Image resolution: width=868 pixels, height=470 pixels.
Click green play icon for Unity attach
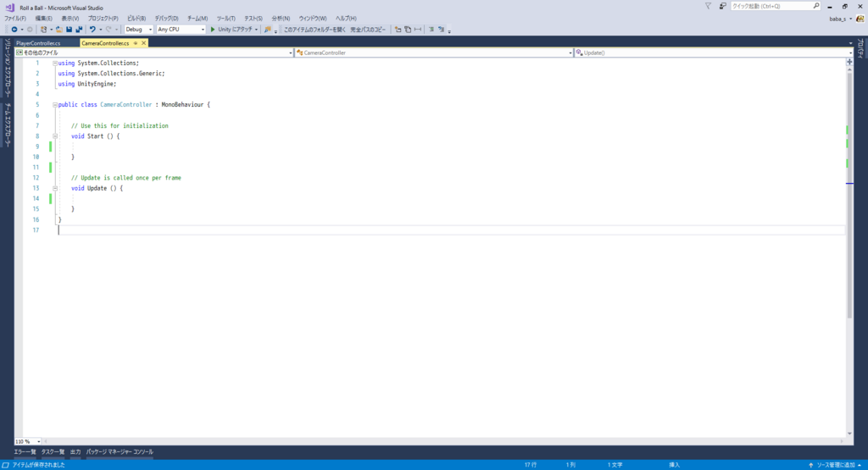click(213, 30)
